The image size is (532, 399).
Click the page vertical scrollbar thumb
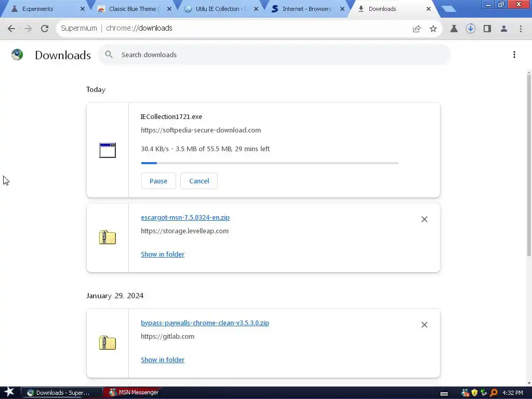pyautogui.click(x=529, y=165)
